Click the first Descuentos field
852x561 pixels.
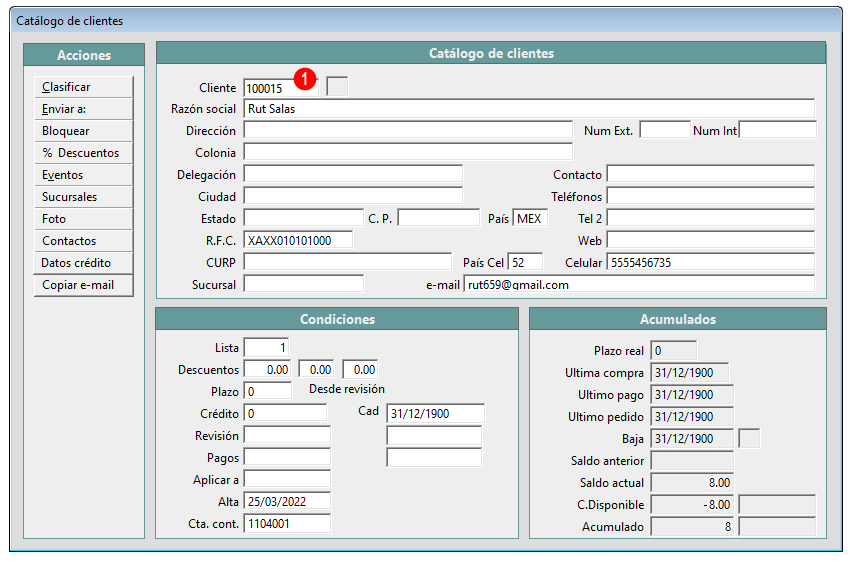click(267, 370)
